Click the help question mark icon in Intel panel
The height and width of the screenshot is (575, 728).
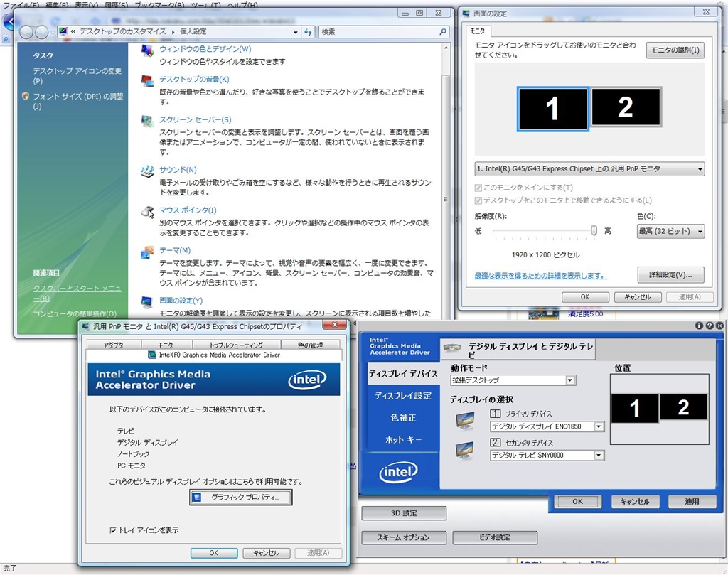(x=710, y=326)
